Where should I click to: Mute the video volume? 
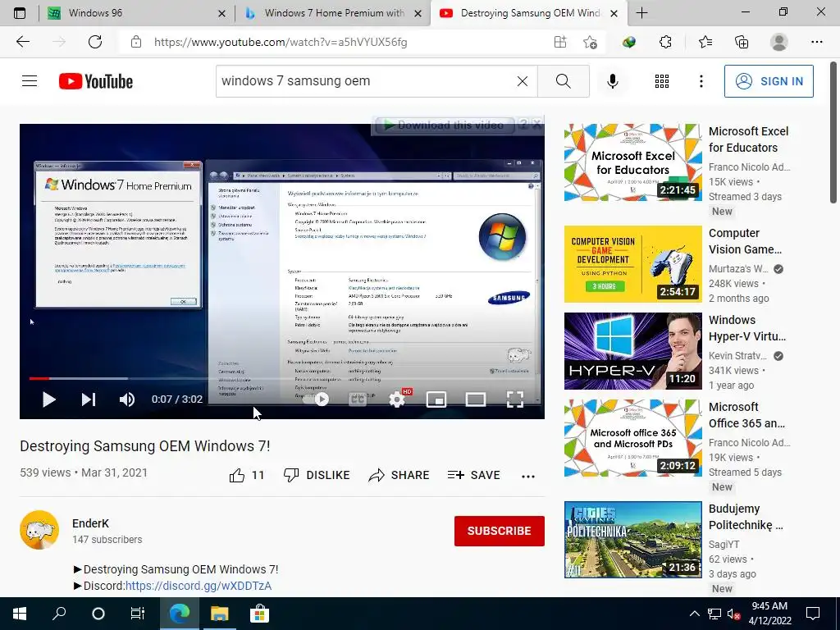(x=127, y=399)
